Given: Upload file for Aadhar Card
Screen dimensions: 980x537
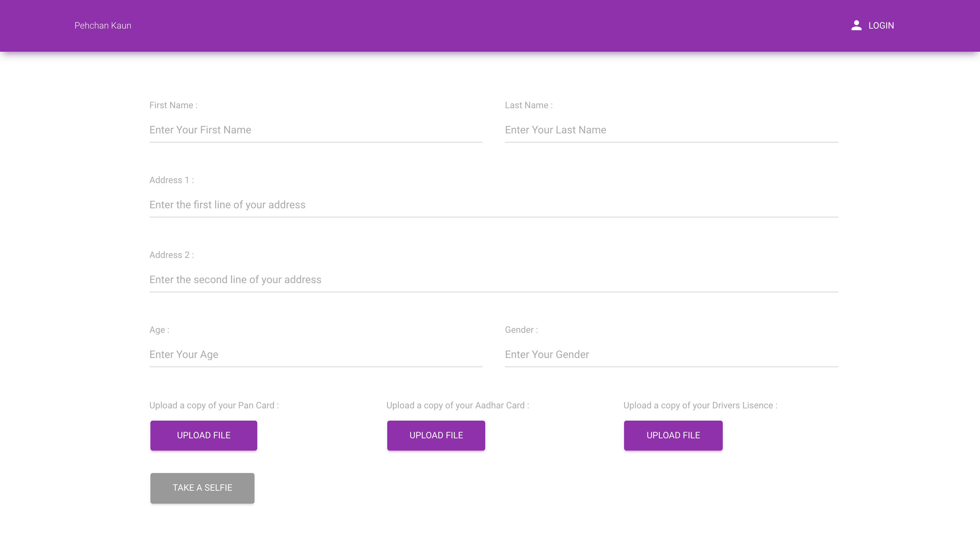Looking at the screenshot, I should [436, 435].
